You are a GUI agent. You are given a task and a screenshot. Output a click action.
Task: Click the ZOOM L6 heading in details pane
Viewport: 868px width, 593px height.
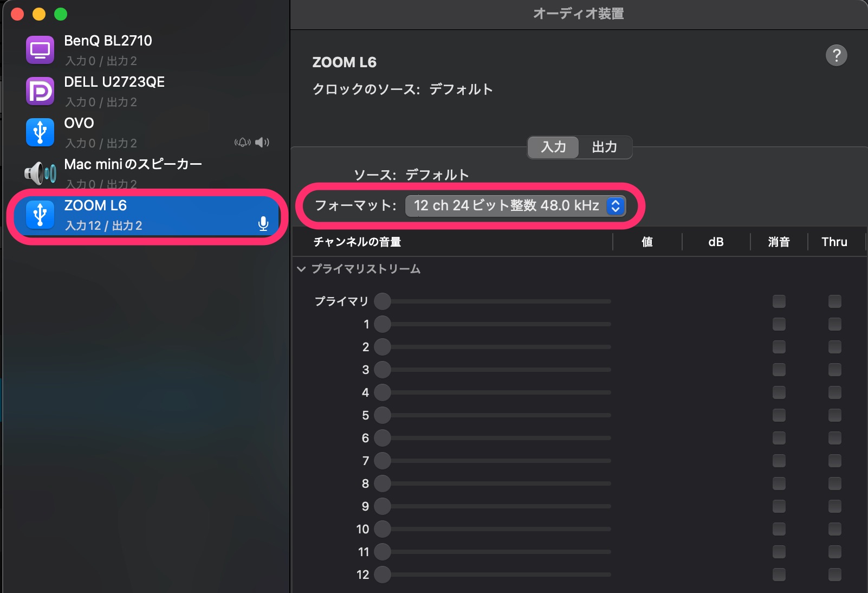[x=345, y=62]
